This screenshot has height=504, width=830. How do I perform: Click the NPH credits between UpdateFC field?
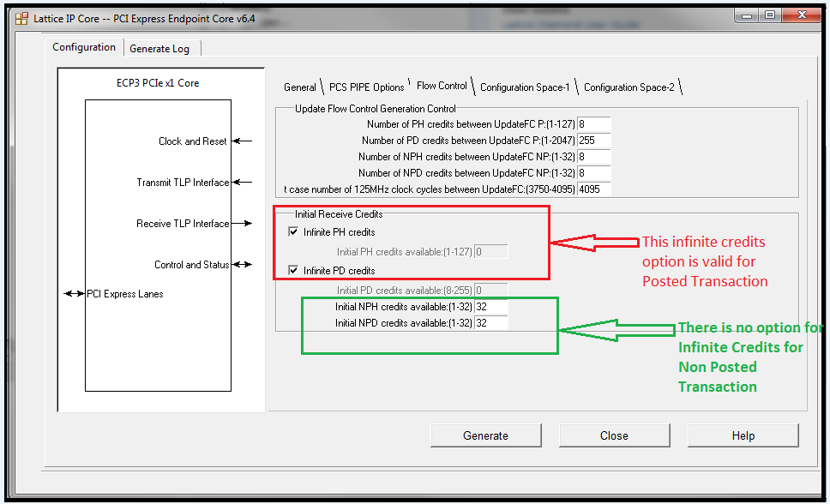coord(594,157)
